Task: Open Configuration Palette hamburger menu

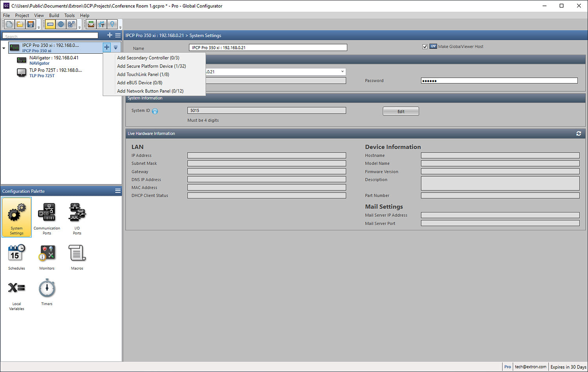Action: click(118, 191)
